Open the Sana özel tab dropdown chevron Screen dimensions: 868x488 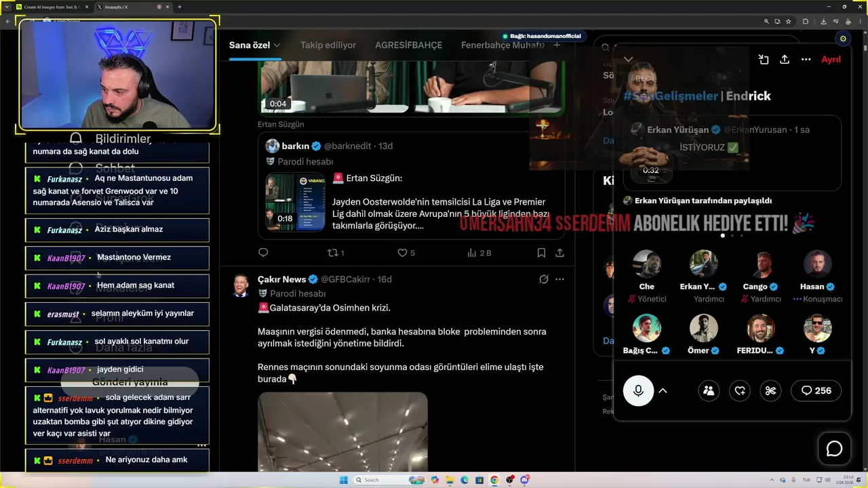(277, 45)
